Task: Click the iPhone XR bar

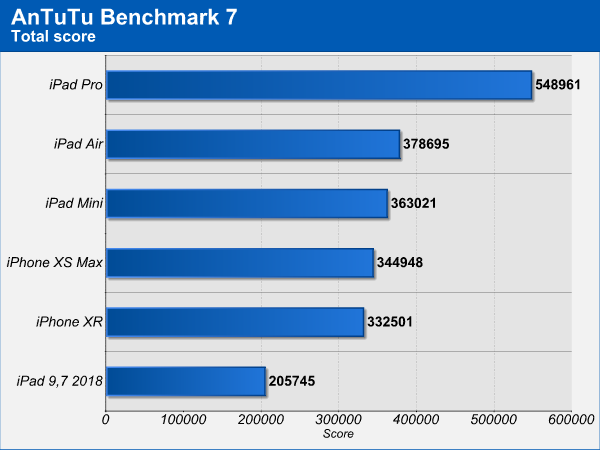Action: pos(235,322)
